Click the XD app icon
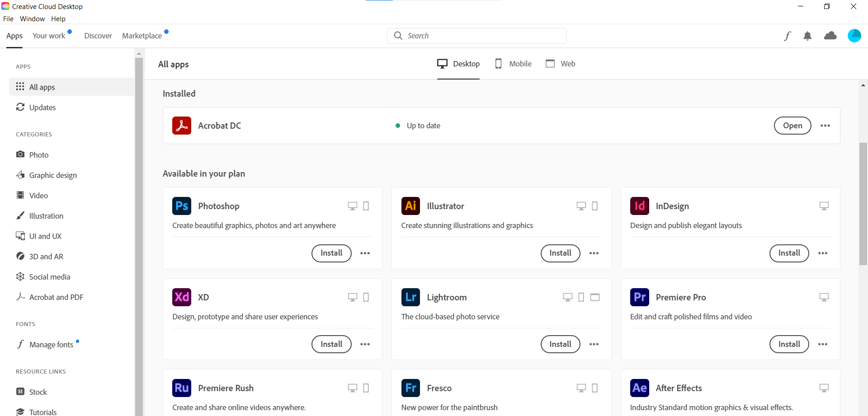This screenshot has width=868, height=416. [x=182, y=297]
